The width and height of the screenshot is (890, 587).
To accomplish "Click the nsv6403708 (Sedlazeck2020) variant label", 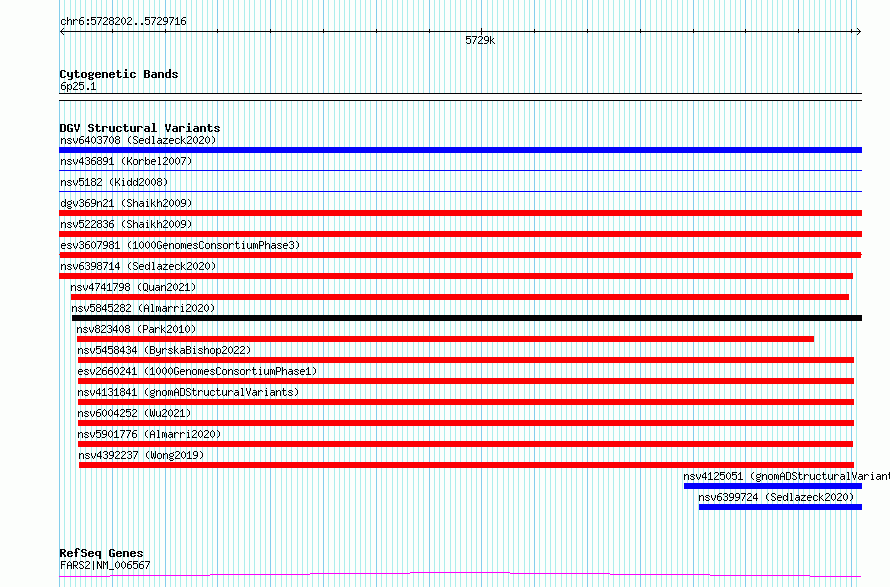I will [x=138, y=140].
